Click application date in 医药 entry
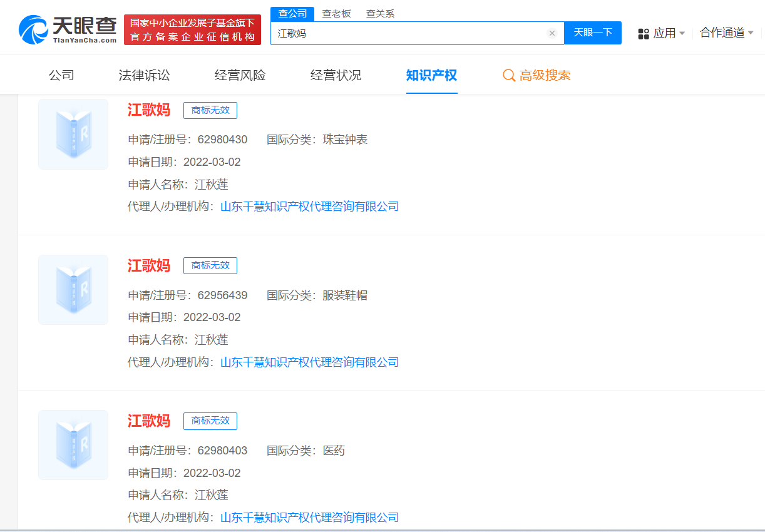 tap(212, 473)
